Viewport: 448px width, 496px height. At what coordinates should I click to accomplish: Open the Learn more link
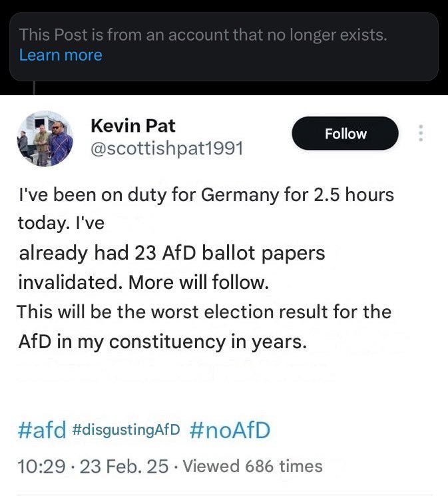(x=61, y=55)
